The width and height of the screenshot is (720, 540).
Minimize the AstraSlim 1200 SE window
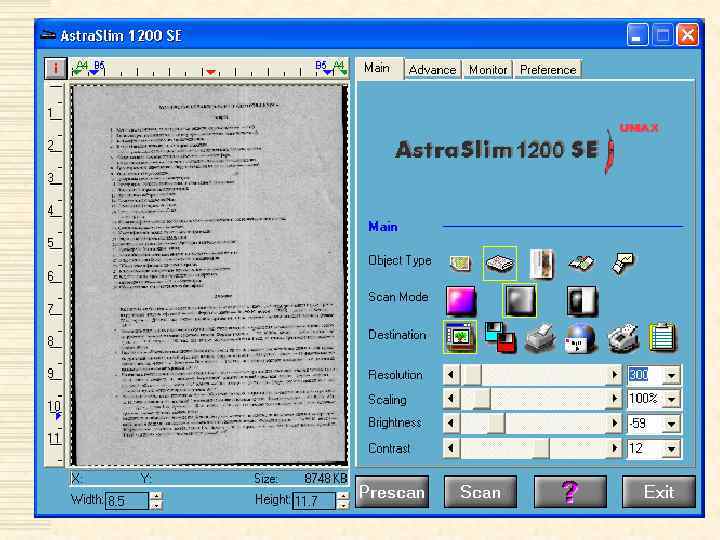[x=637, y=35]
